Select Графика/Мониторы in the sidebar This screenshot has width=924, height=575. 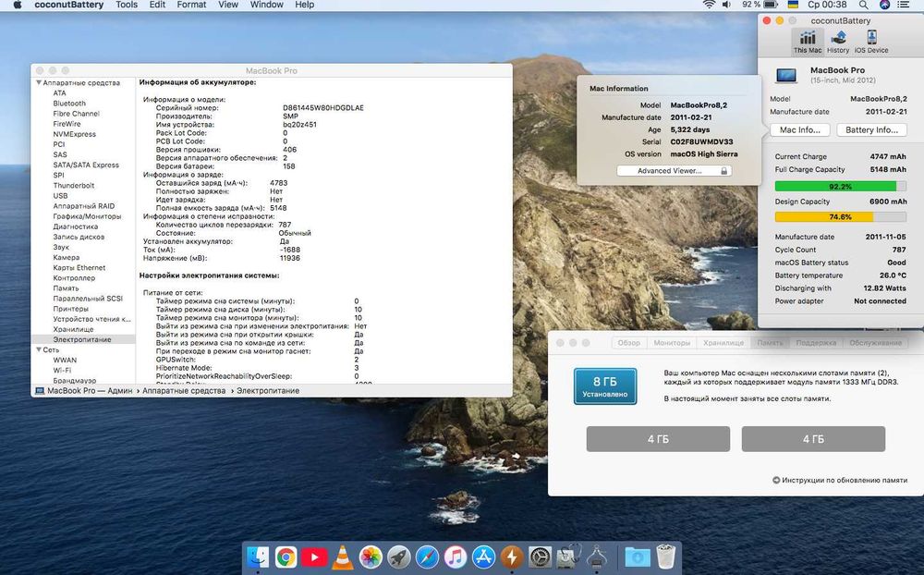[87, 216]
